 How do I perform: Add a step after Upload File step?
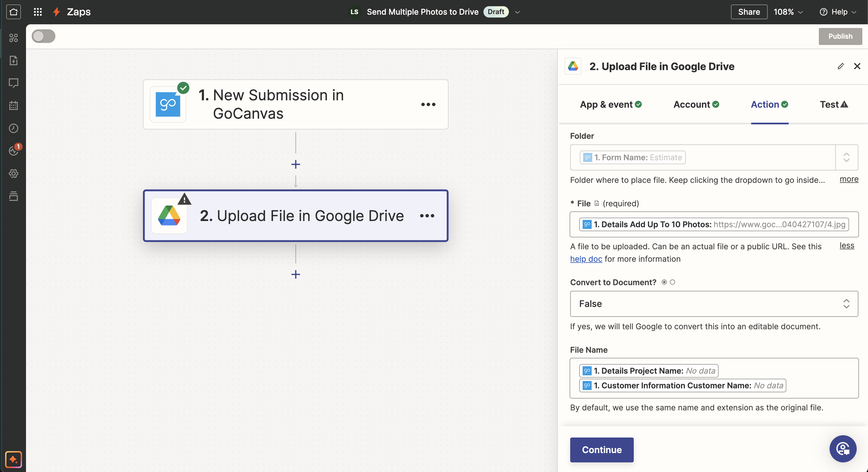pyautogui.click(x=296, y=274)
